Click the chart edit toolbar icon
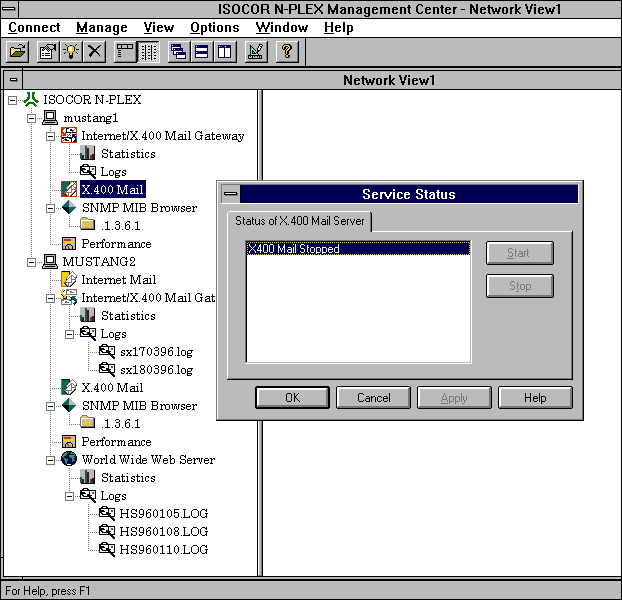622x600 pixels. [x=255, y=52]
